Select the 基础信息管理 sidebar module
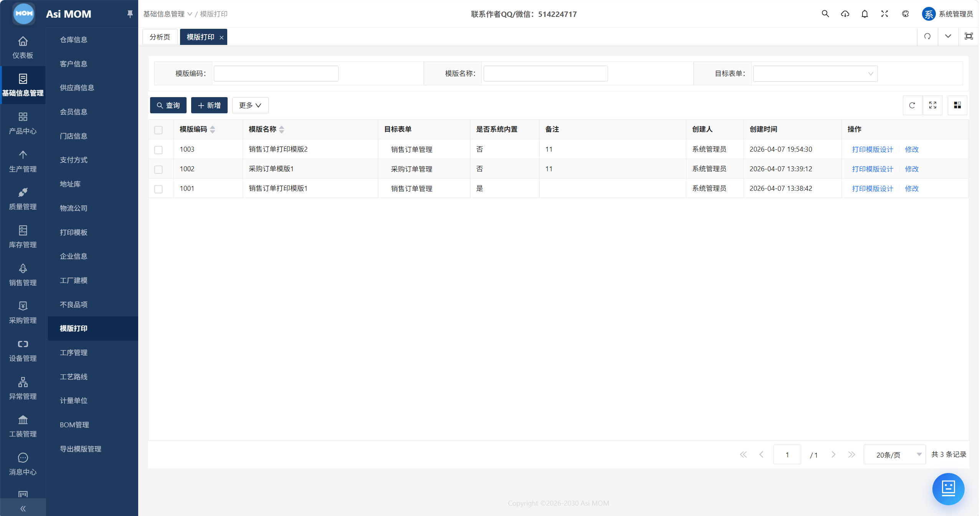The height and width of the screenshot is (516, 980). [23, 85]
